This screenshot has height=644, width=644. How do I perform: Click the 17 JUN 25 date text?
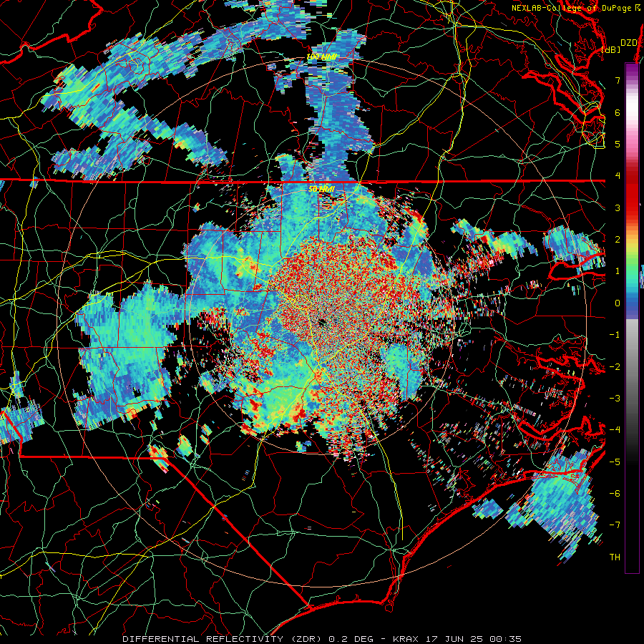453,639
